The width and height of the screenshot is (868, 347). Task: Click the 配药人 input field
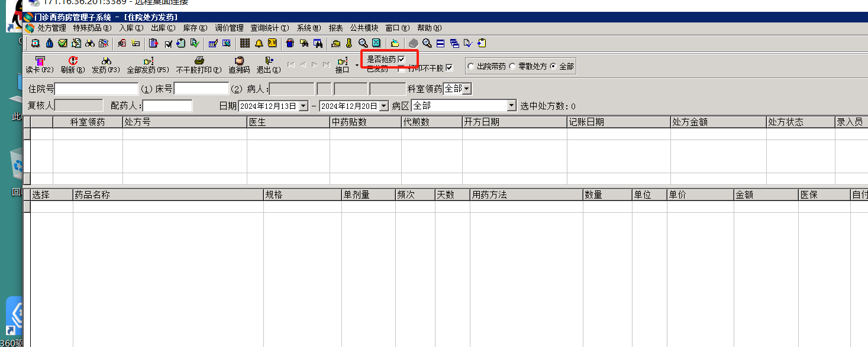tap(167, 106)
